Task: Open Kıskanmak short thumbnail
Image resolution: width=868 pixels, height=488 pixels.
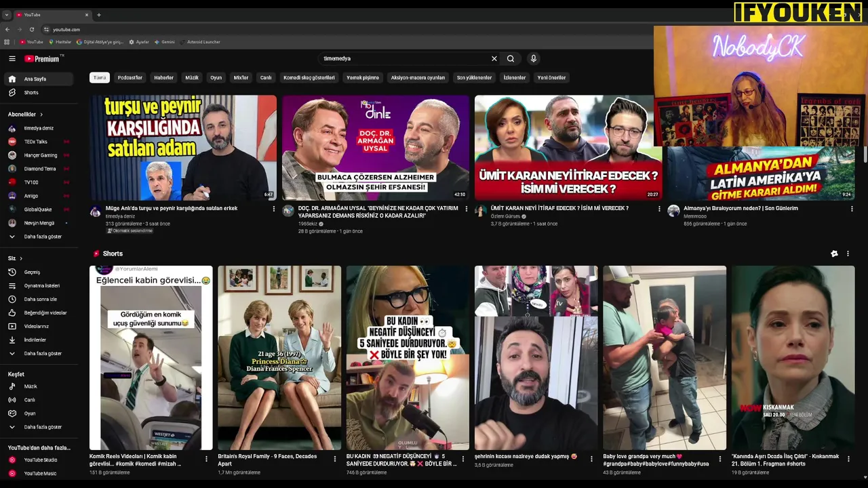Action: click(793, 358)
